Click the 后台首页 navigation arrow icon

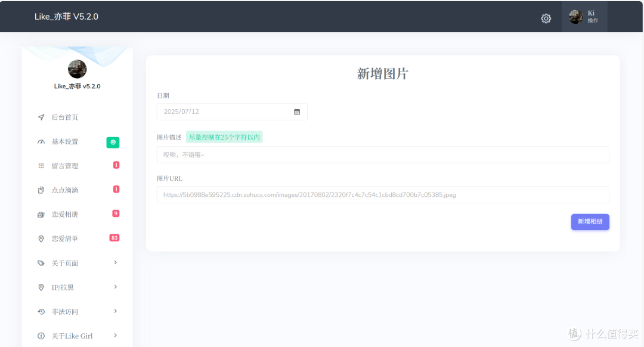click(41, 117)
